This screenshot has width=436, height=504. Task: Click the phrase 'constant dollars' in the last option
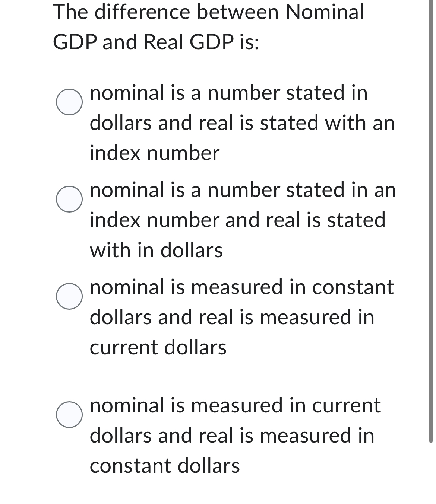coord(164,465)
